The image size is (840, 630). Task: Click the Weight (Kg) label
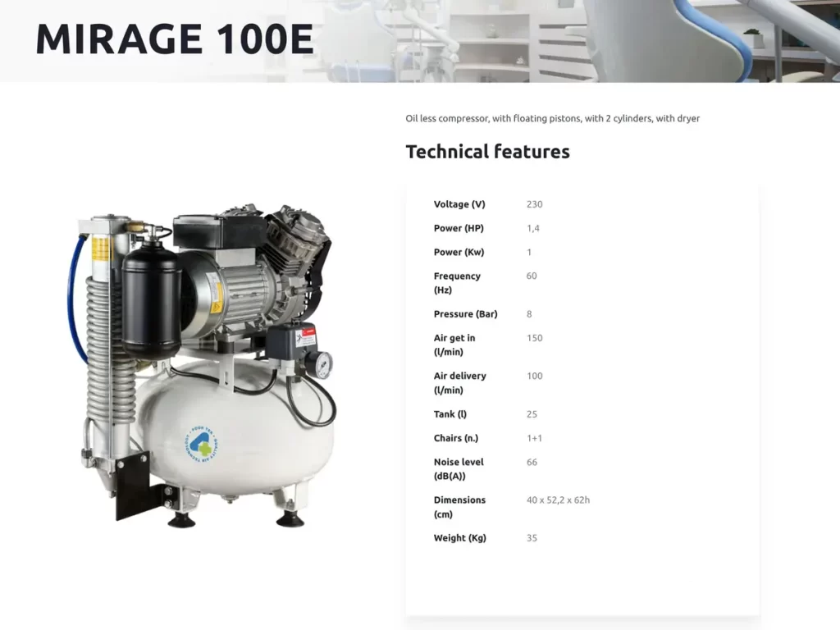(459, 538)
